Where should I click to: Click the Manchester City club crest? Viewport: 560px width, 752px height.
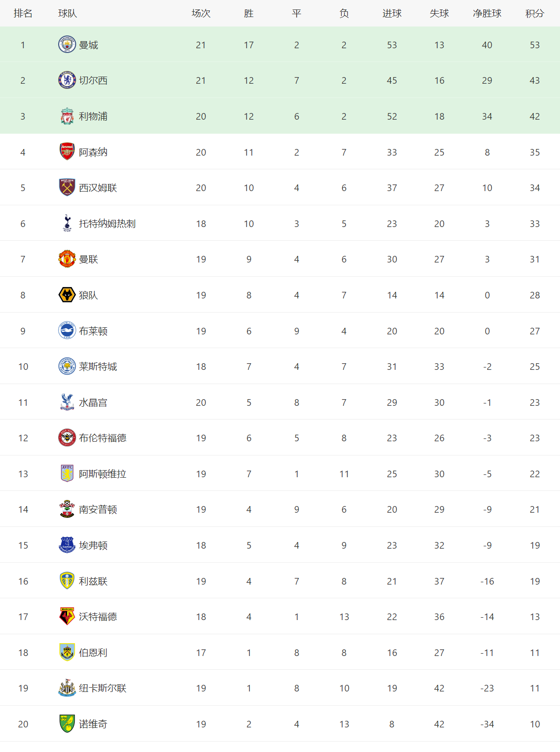click(67, 44)
